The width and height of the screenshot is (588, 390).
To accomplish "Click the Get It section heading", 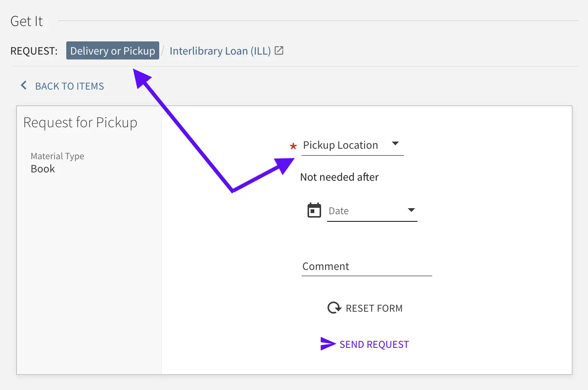I will 27,21.
